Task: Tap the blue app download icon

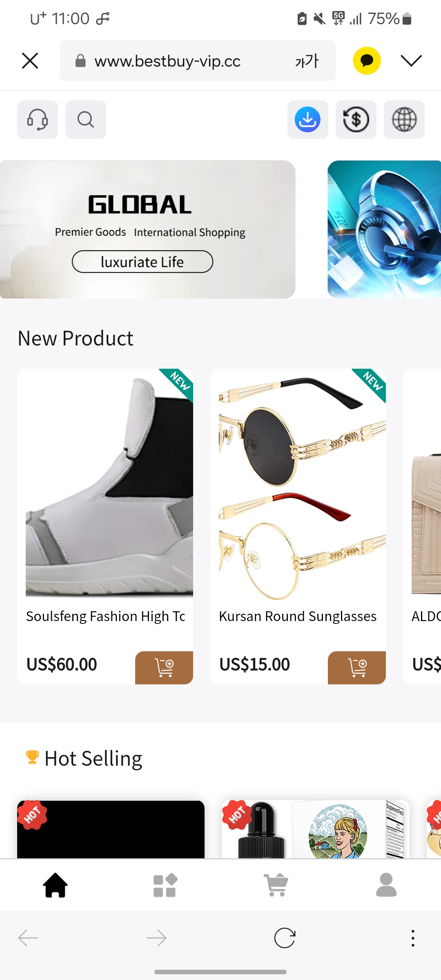Action: click(308, 120)
